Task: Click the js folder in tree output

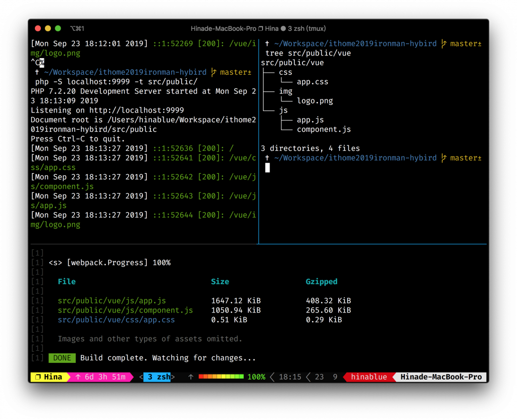Action: pos(283,111)
